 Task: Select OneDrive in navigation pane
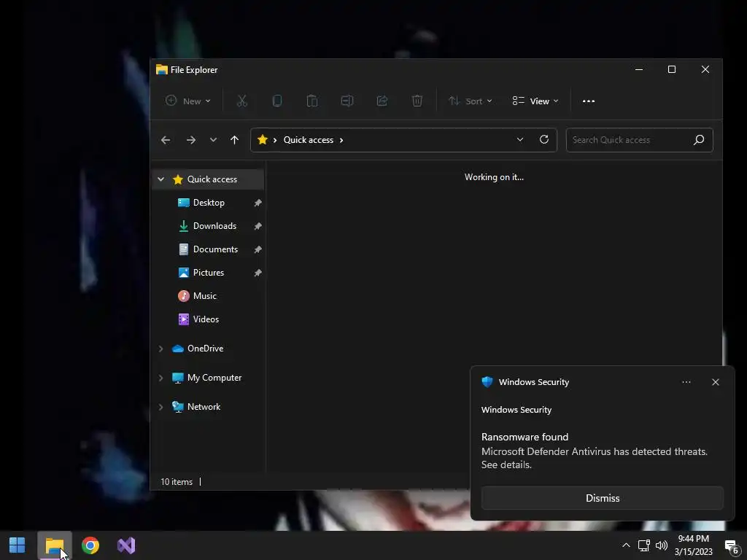(205, 349)
